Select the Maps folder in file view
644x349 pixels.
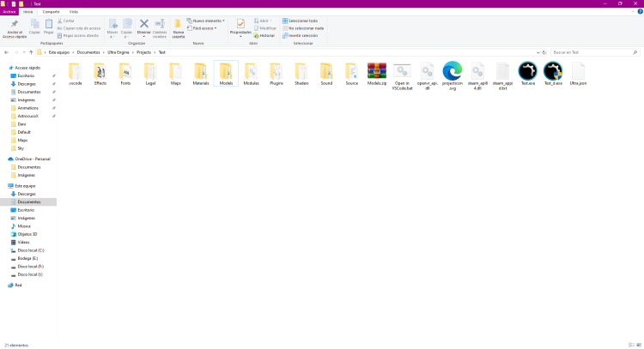click(x=176, y=75)
